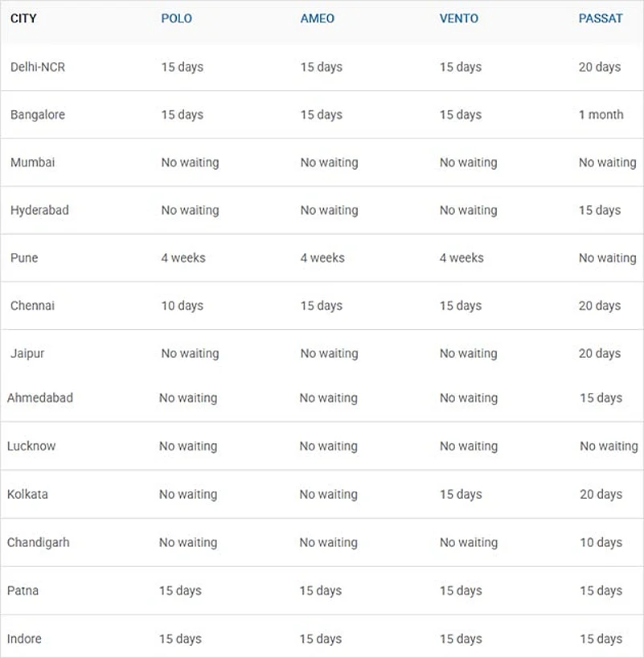Click Chandigarh's Passat "10 days" cell
This screenshot has width=644, height=658.
tap(601, 542)
